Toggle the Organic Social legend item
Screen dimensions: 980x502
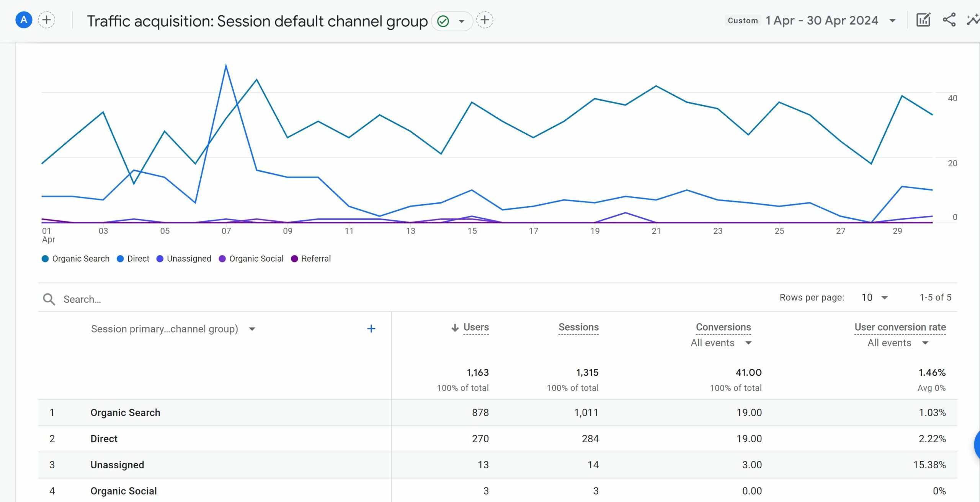point(251,259)
